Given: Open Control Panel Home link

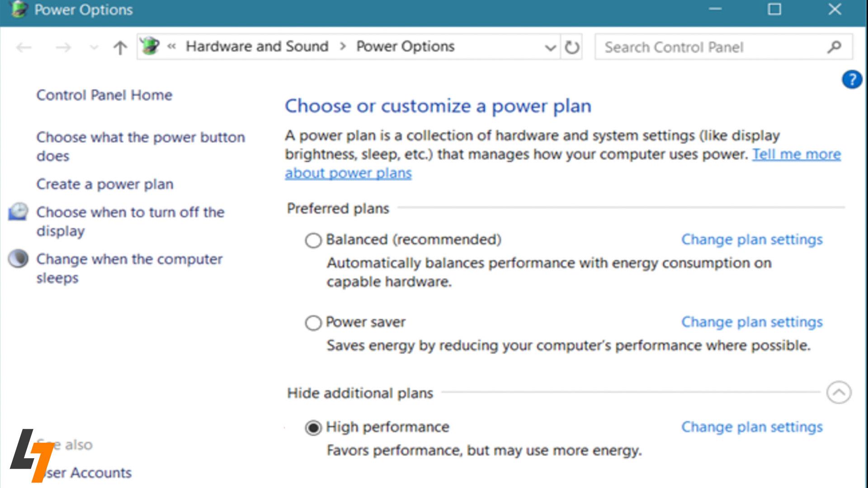Looking at the screenshot, I should [x=104, y=95].
